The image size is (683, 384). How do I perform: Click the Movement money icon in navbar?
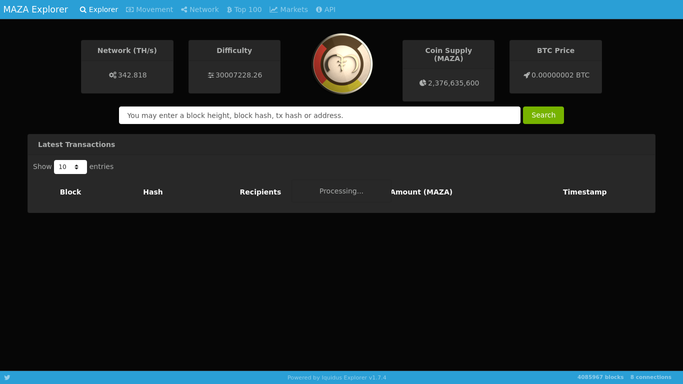130,10
